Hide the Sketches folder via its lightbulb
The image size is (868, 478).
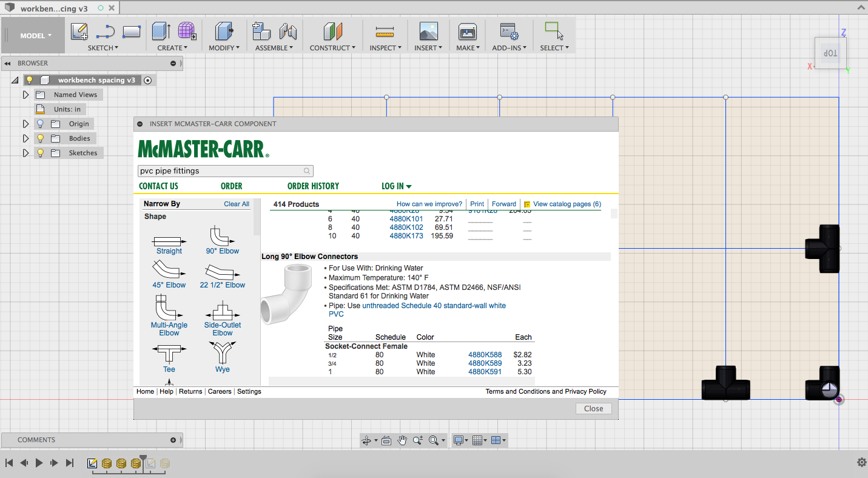41,153
